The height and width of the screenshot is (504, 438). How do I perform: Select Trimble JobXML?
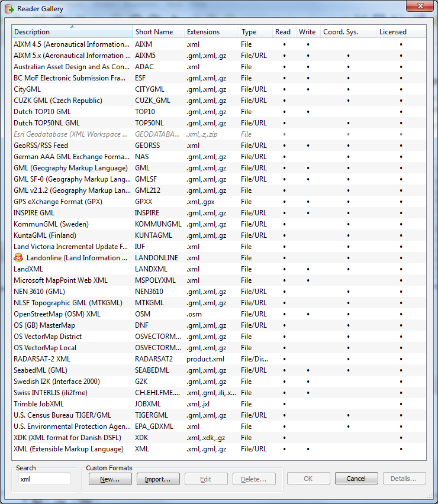(x=218, y=404)
